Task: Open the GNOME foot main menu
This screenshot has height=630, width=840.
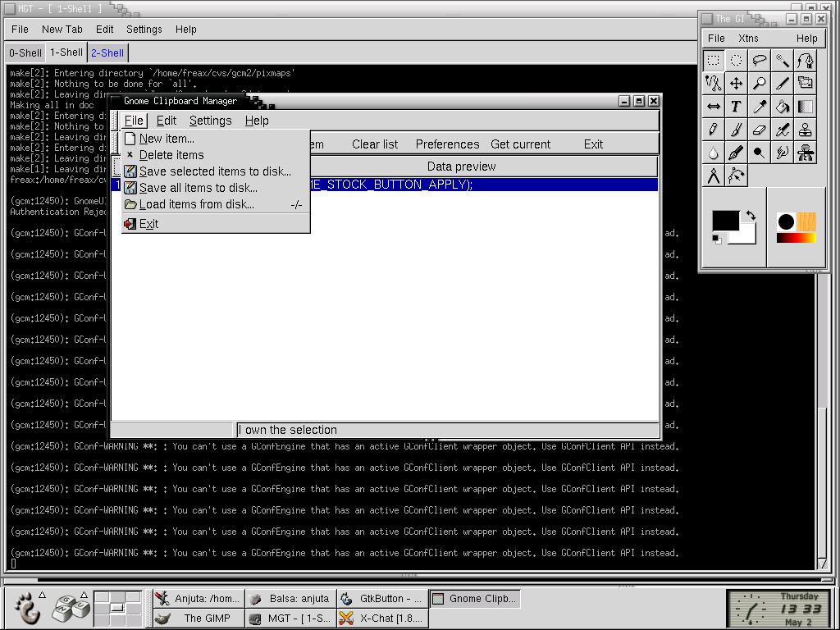Action: pyautogui.click(x=27, y=608)
